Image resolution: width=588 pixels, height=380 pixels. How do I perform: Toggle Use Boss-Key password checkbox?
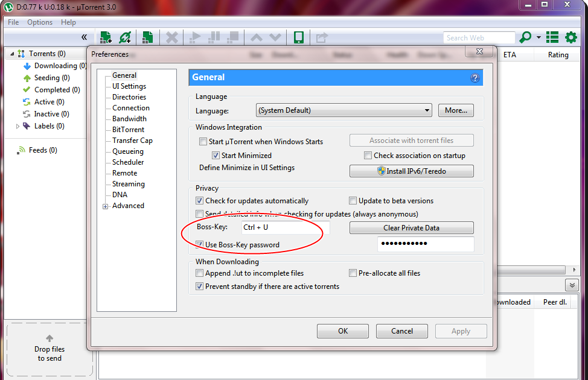click(x=199, y=245)
